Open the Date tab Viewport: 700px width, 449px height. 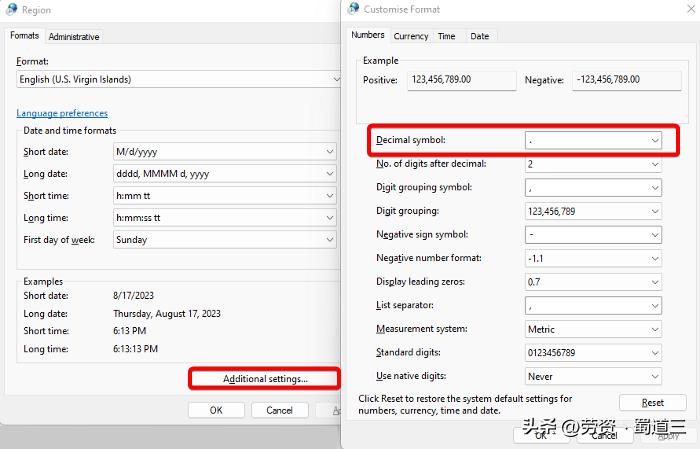[479, 36]
